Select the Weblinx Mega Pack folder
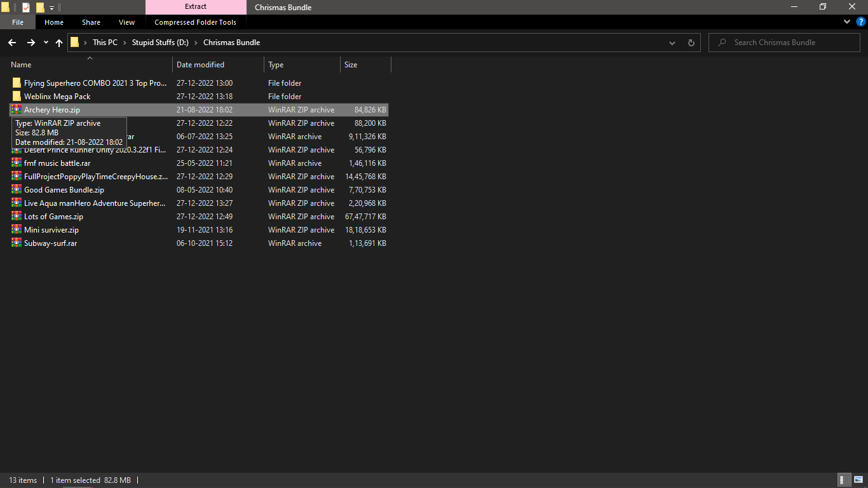This screenshot has width=868, height=488. click(x=57, y=97)
